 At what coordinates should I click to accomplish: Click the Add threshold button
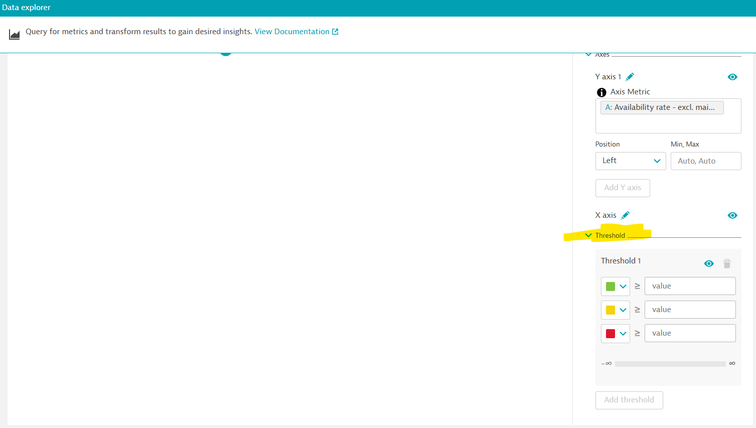629,400
